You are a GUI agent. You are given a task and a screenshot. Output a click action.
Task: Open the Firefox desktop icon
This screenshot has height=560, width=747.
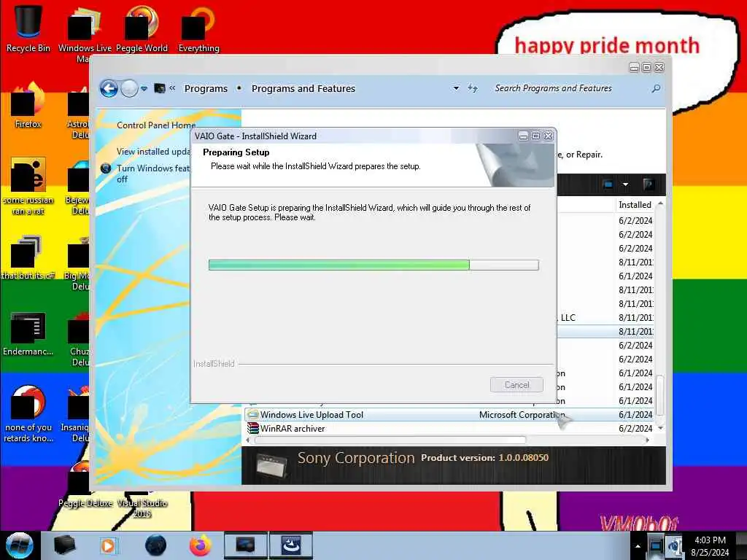tap(28, 106)
